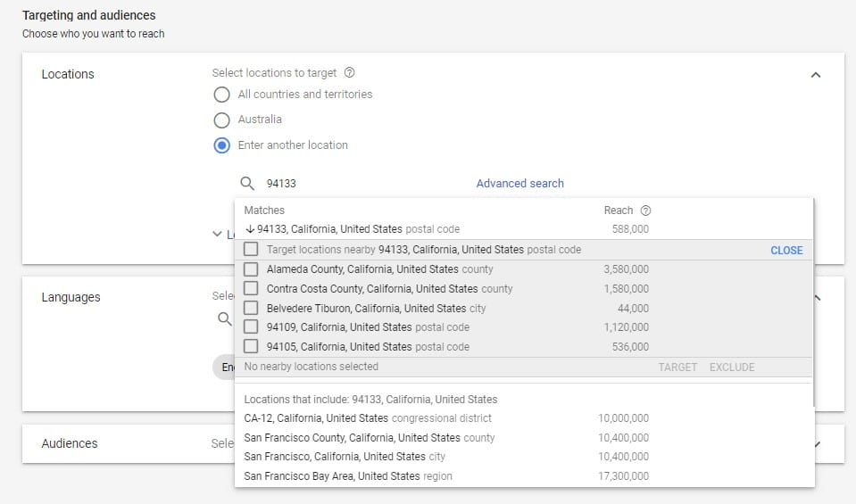Click Locations that include 94133 heading
856x504 pixels.
(x=370, y=400)
